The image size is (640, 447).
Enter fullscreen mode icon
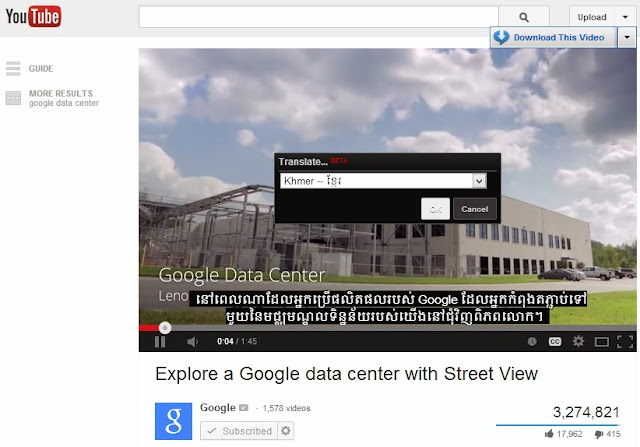pyautogui.click(x=625, y=341)
